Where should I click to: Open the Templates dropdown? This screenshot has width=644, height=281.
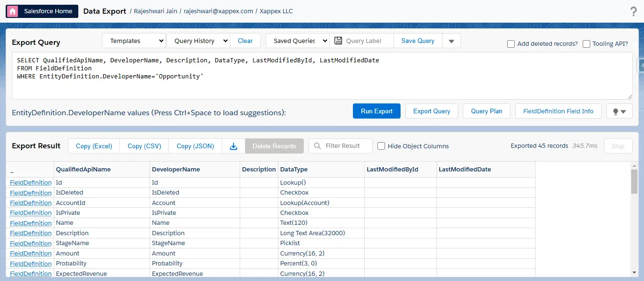coord(134,41)
